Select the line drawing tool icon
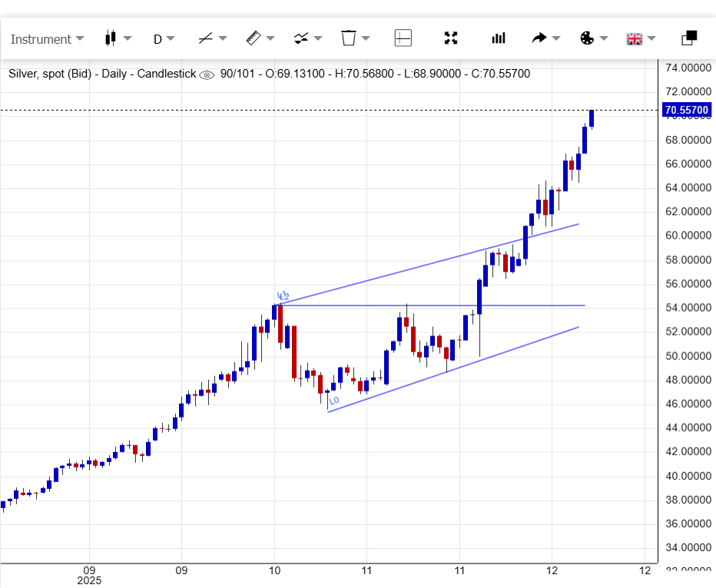 [205, 38]
